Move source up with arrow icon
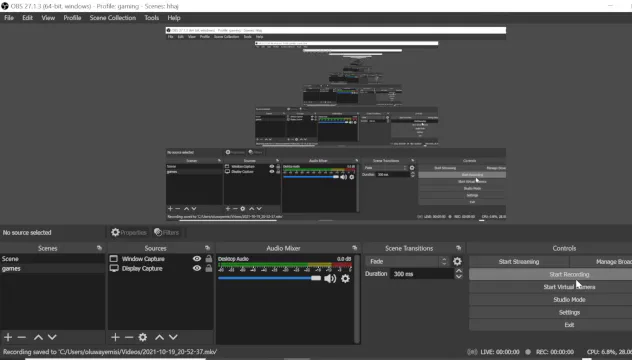Viewport: 632px width, 360px height. coord(160,337)
